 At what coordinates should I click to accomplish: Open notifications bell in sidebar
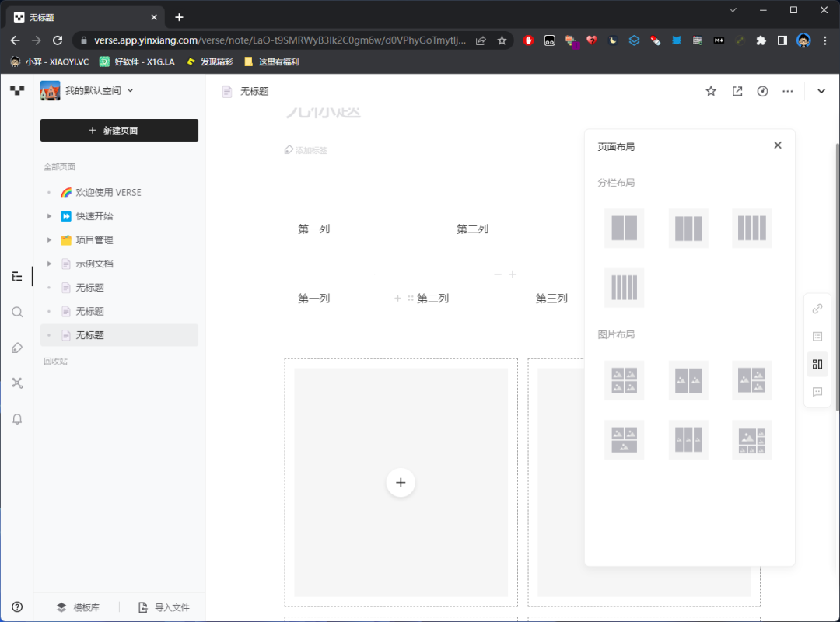(17, 419)
